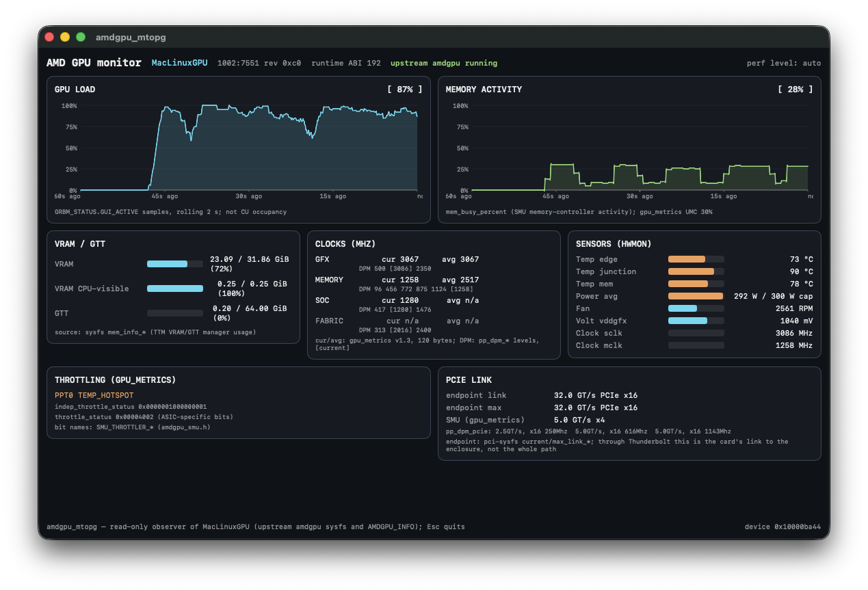This screenshot has width=868, height=590.
Task: Click the green zoom window button
Action: [81, 37]
